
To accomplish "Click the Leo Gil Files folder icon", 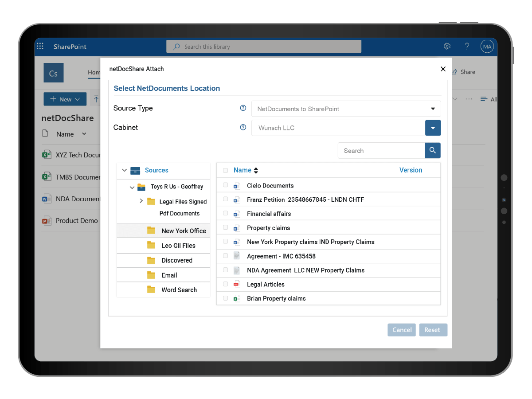I will [x=152, y=245].
